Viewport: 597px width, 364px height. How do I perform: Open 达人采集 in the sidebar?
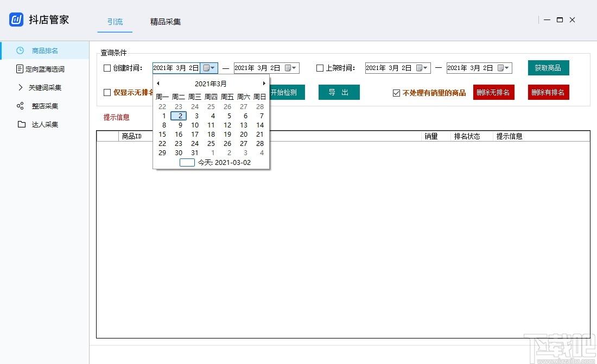point(45,125)
